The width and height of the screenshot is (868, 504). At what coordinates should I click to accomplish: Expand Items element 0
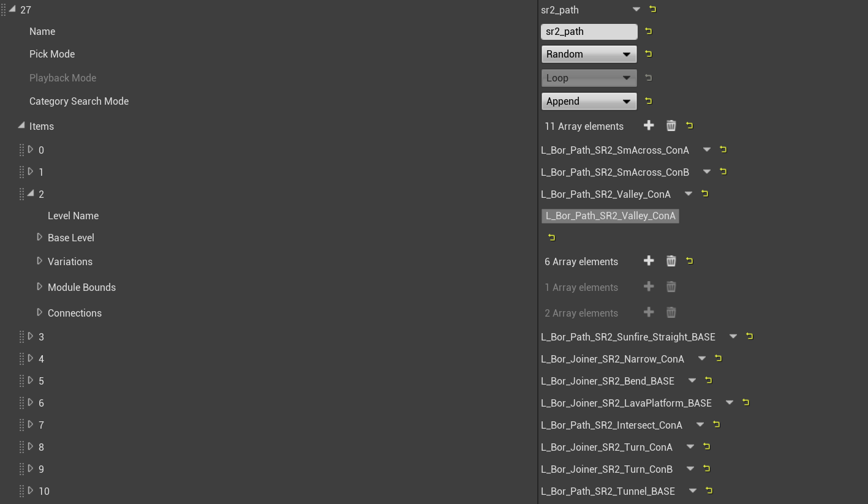[x=31, y=149]
